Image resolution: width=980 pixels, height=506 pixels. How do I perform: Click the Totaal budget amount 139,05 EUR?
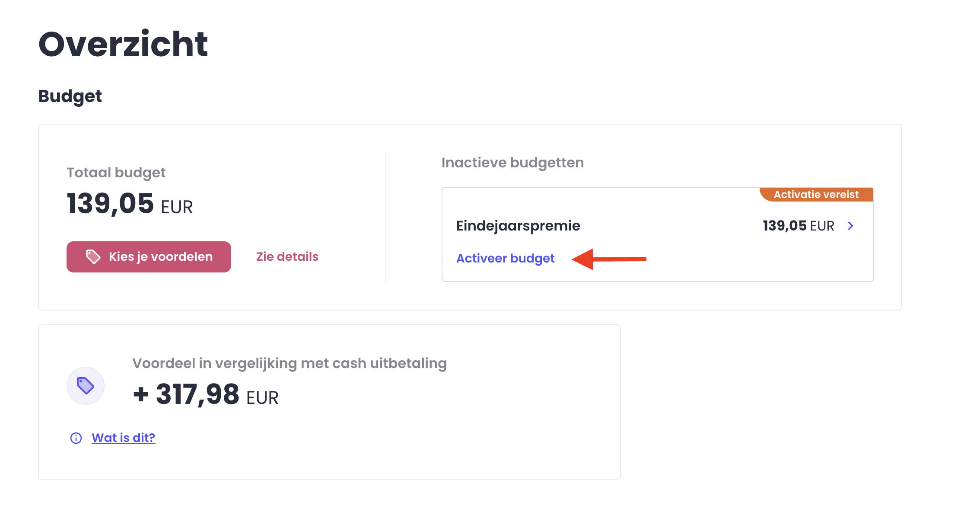(x=130, y=204)
